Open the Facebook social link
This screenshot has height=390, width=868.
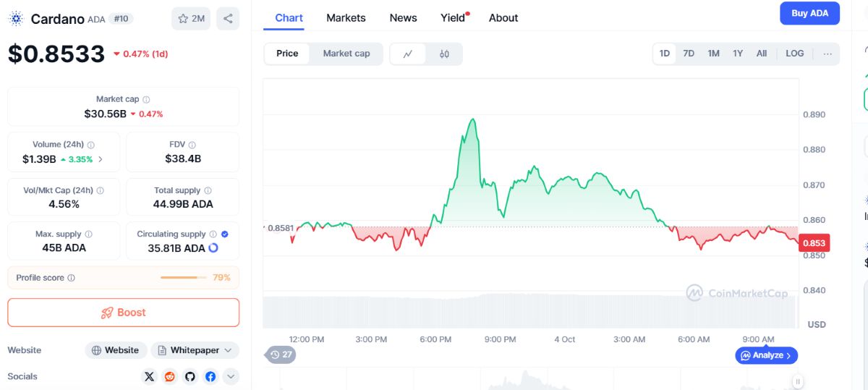point(210,376)
